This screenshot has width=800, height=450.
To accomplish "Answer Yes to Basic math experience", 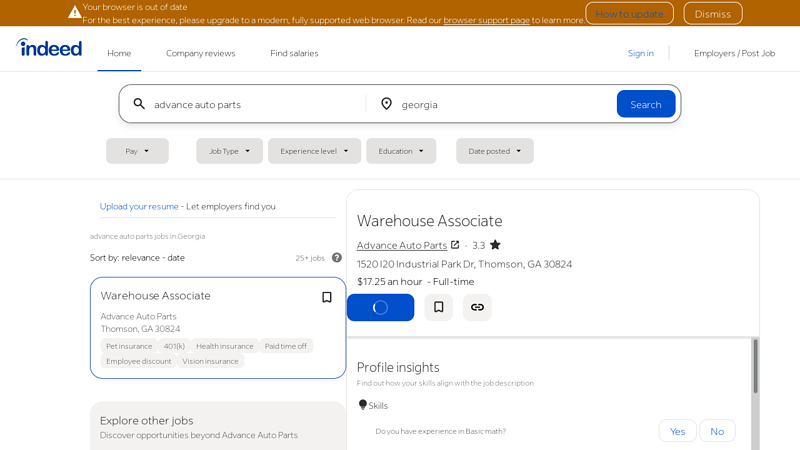I will [677, 431].
